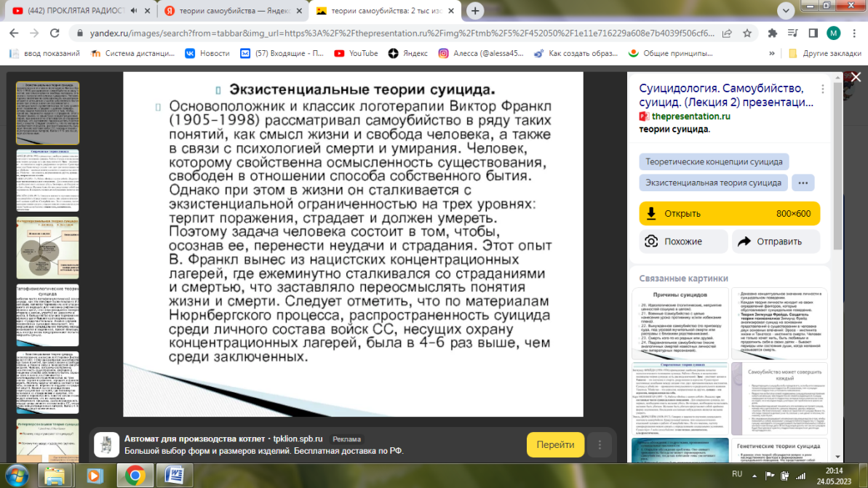Open ввод показаний bookmark
Viewport: 868px width, 488px height.
[45, 54]
